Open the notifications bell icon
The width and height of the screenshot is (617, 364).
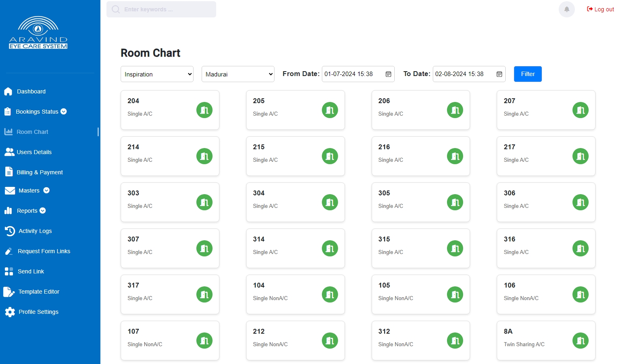click(x=566, y=9)
